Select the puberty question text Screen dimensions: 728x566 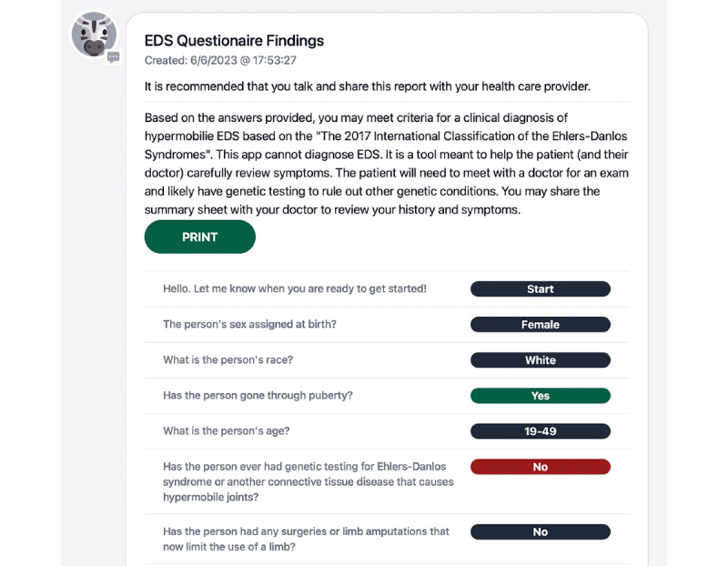pyautogui.click(x=258, y=395)
